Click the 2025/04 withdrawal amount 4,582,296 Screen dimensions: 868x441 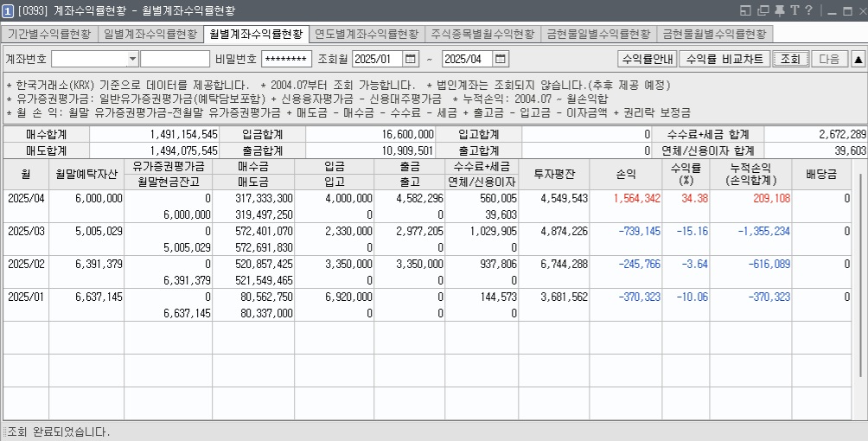tap(420, 198)
